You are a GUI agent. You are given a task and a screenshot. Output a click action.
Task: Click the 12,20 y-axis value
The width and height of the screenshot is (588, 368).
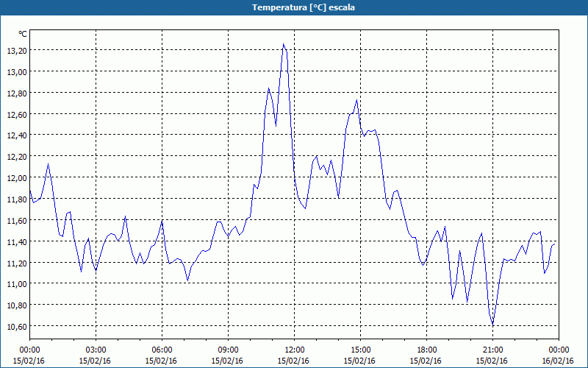click(17, 157)
